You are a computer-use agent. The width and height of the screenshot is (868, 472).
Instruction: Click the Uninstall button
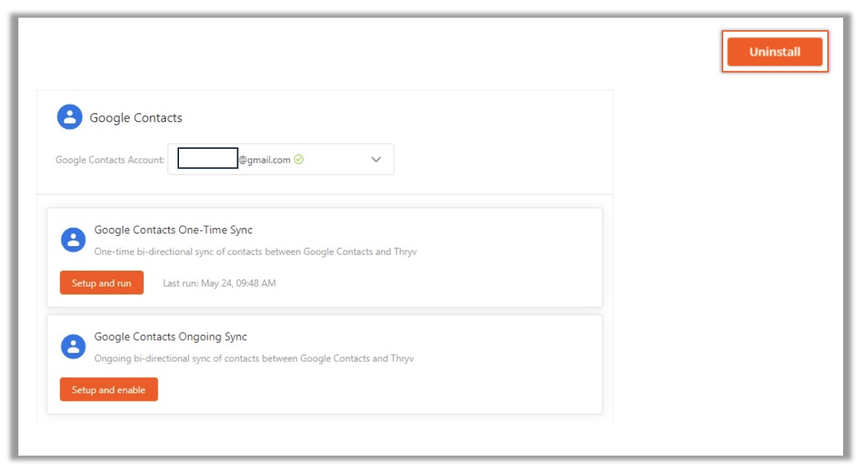click(774, 52)
